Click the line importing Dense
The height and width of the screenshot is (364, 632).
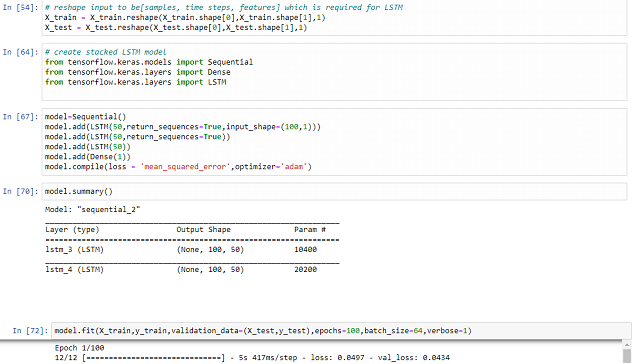[137, 72]
